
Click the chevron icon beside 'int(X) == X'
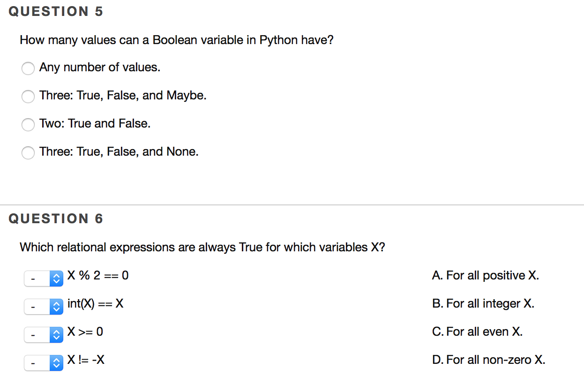click(x=56, y=306)
